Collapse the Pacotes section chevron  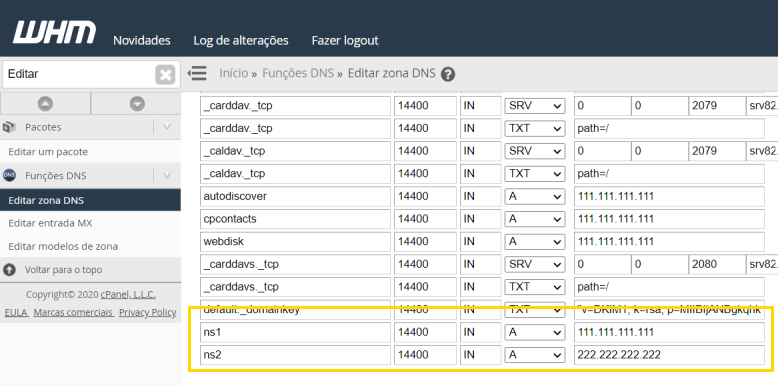point(167,127)
